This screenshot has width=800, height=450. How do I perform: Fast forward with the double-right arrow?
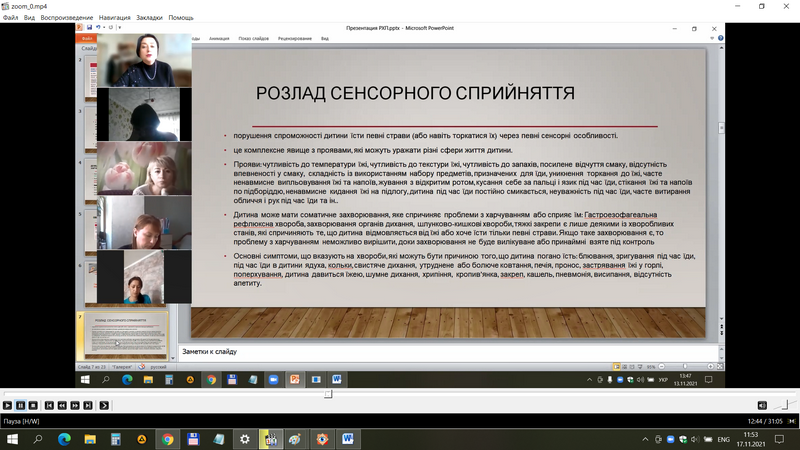[75, 406]
